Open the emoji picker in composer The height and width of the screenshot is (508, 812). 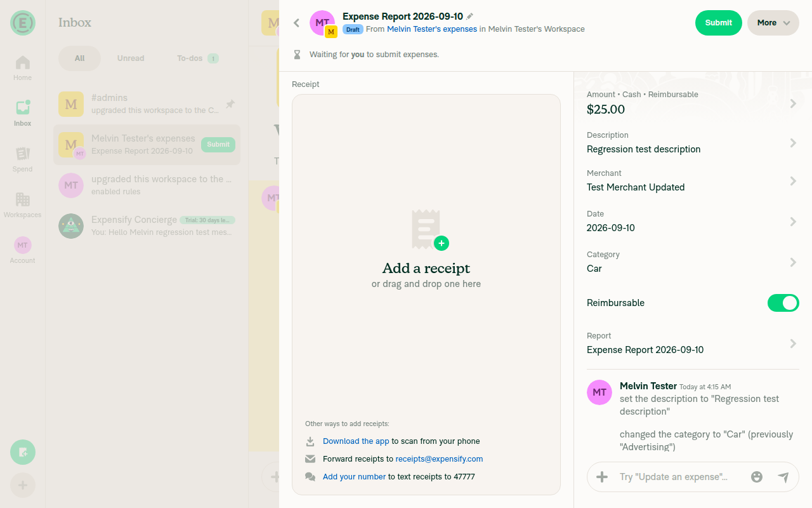[756, 477]
